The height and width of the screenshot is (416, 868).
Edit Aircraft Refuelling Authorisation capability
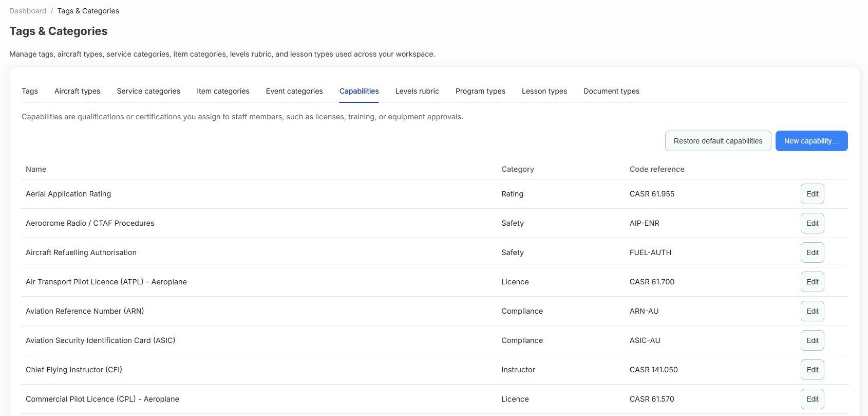pyautogui.click(x=813, y=252)
